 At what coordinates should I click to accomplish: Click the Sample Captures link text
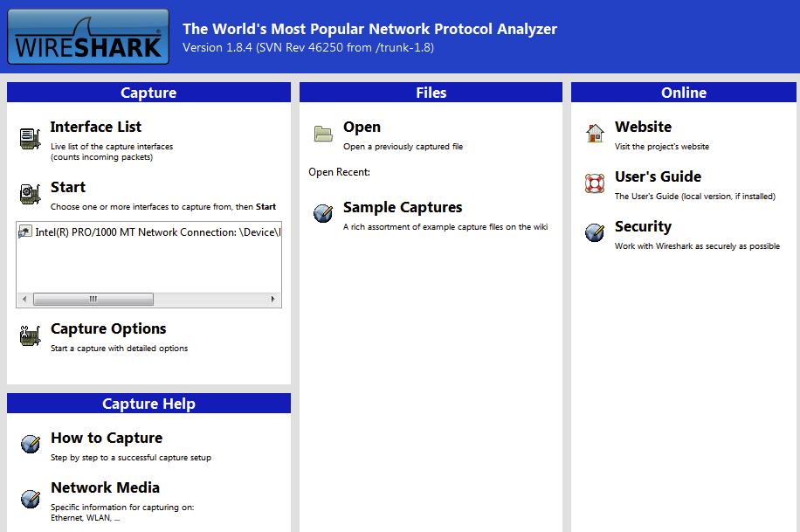tap(401, 207)
